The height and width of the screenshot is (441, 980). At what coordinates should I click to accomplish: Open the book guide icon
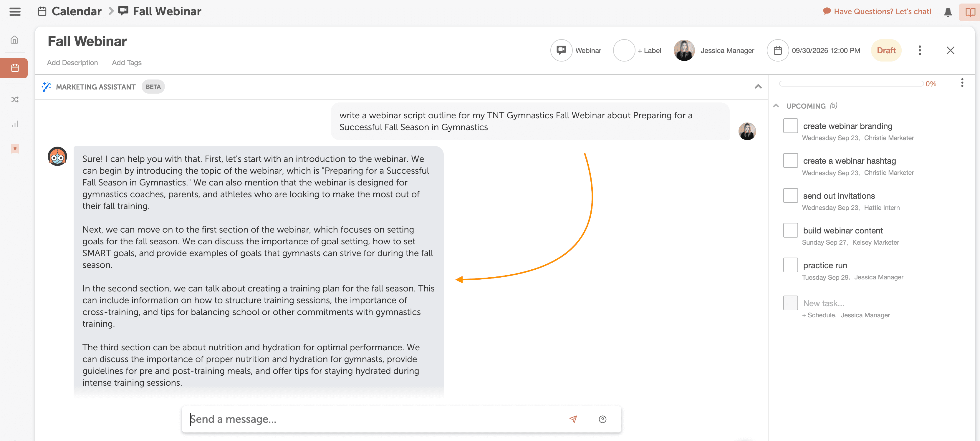(970, 12)
